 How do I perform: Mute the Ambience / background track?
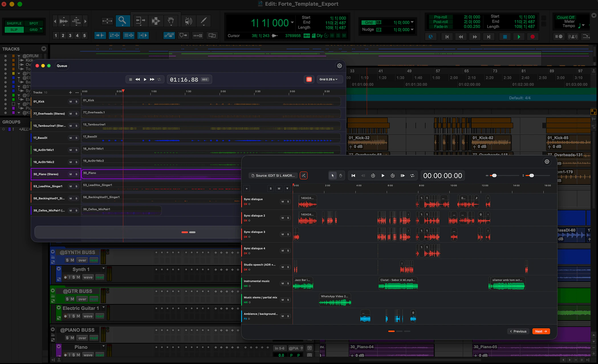pos(282,316)
